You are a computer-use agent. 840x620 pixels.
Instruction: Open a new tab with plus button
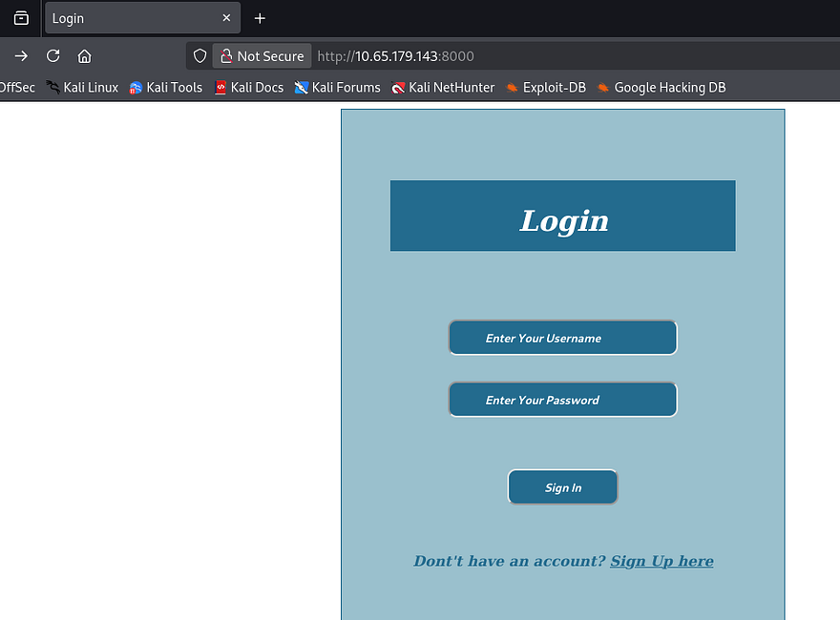point(260,18)
